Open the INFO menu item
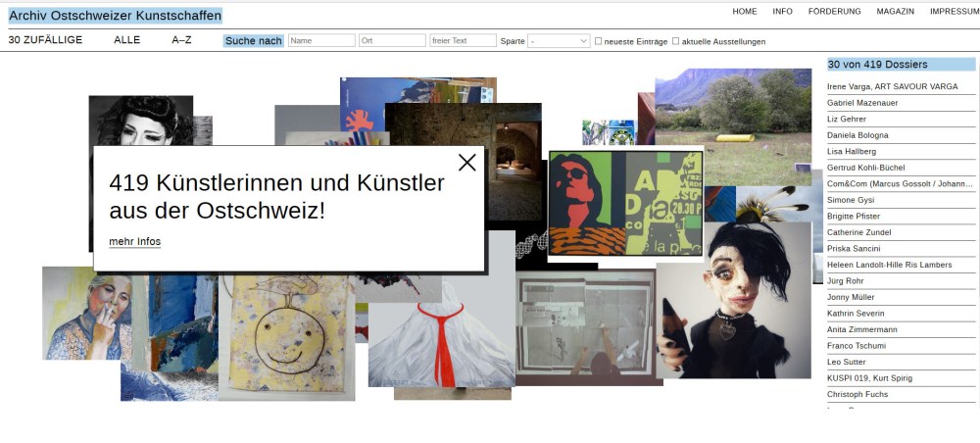980x443 pixels. [782, 11]
